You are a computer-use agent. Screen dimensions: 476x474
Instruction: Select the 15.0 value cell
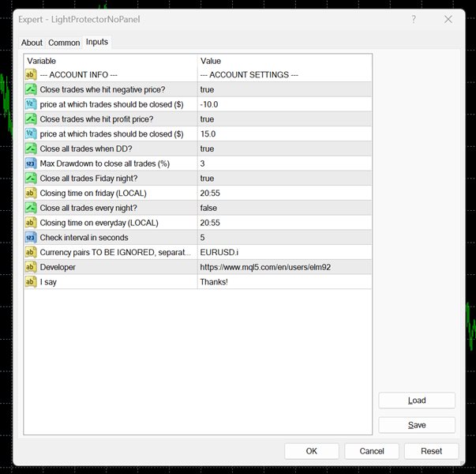(284, 134)
